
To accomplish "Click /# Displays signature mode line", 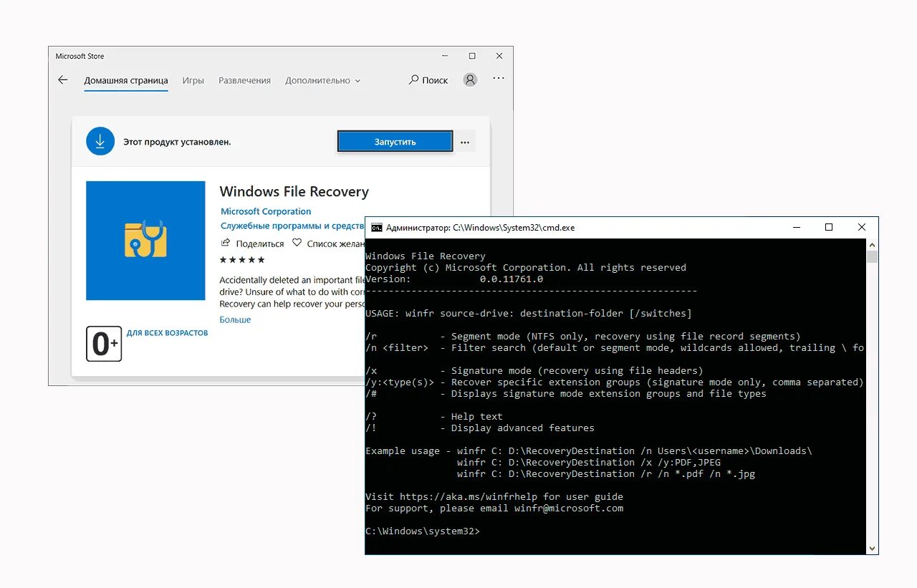I will [566, 394].
